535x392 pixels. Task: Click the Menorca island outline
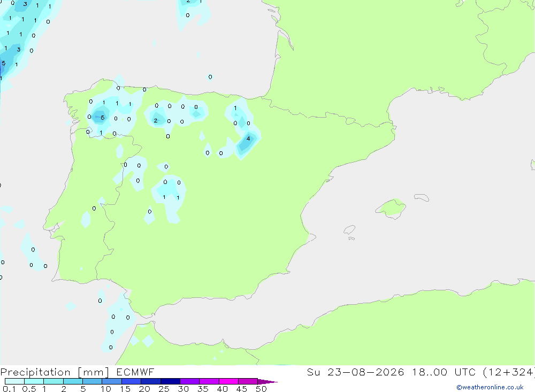pos(422,197)
